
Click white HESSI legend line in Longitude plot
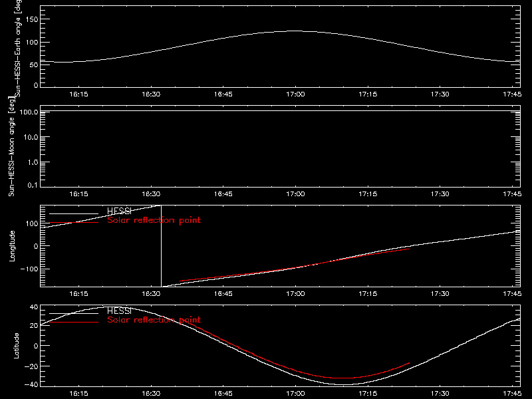click(x=74, y=213)
